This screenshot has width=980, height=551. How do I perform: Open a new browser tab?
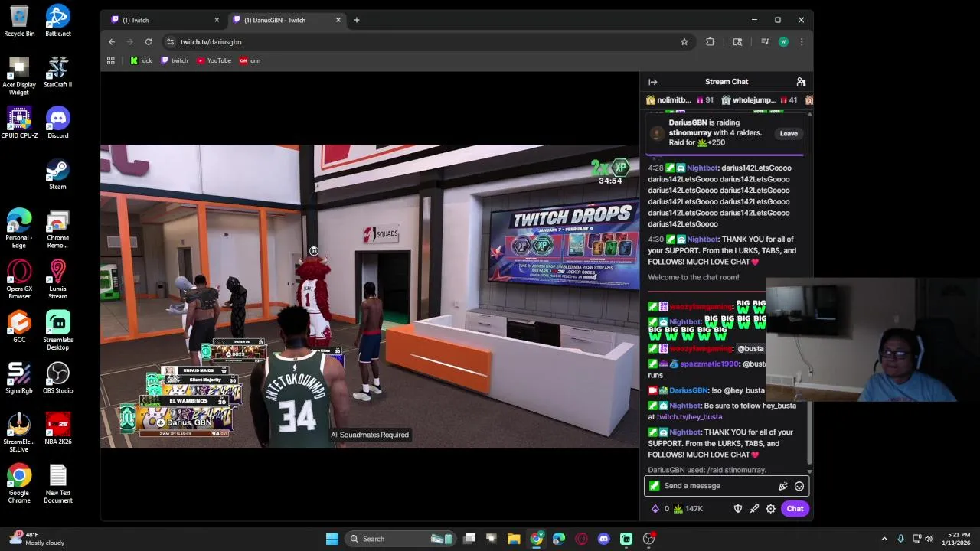[x=357, y=20]
